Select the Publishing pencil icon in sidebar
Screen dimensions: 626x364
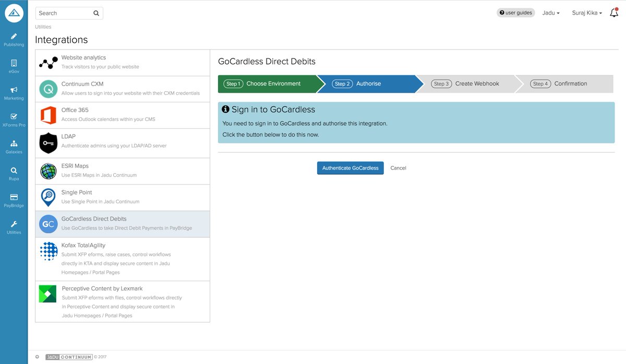14,37
